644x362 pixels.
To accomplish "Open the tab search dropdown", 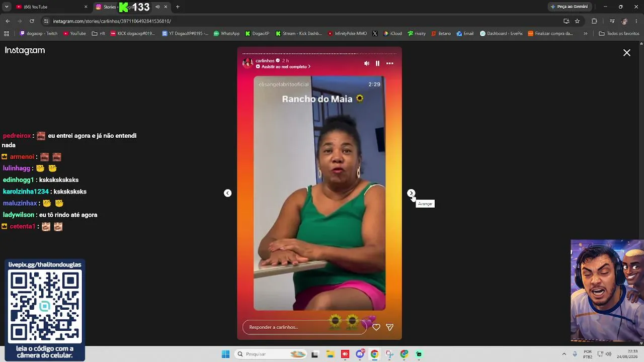I will (x=7, y=7).
